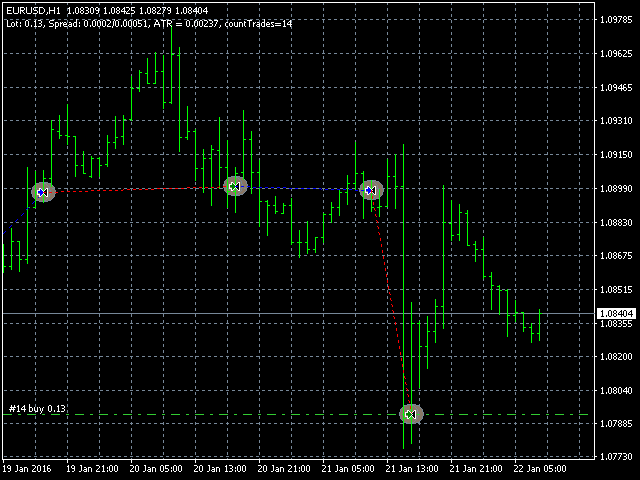The height and width of the screenshot is (480, 640).
Task: Click the '20 Jan 21:00' time axis label
Action: tap(284, 469)
